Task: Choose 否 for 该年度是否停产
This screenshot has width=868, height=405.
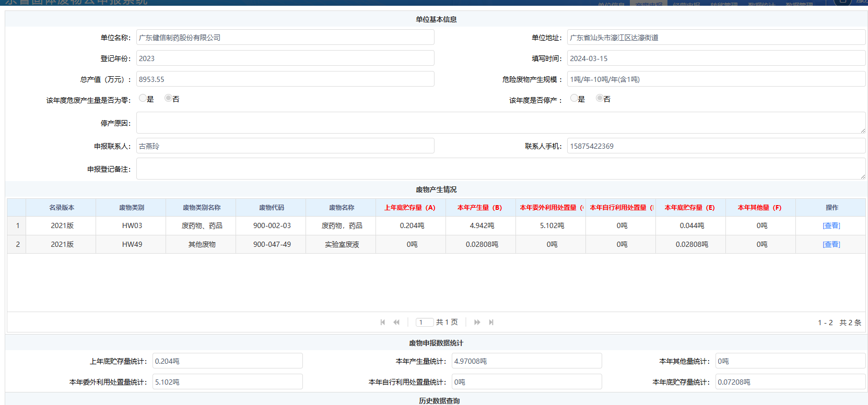Action: 600,98
